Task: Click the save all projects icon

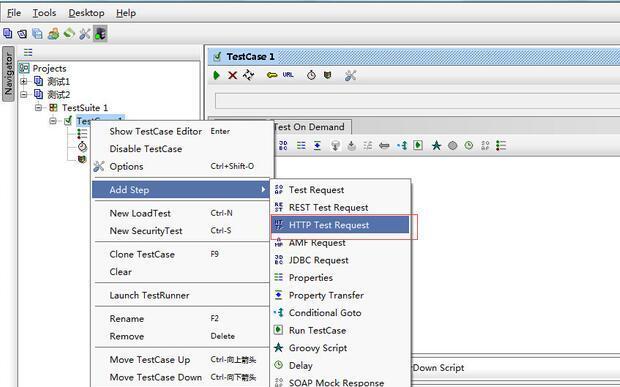Action: [37, 34]
